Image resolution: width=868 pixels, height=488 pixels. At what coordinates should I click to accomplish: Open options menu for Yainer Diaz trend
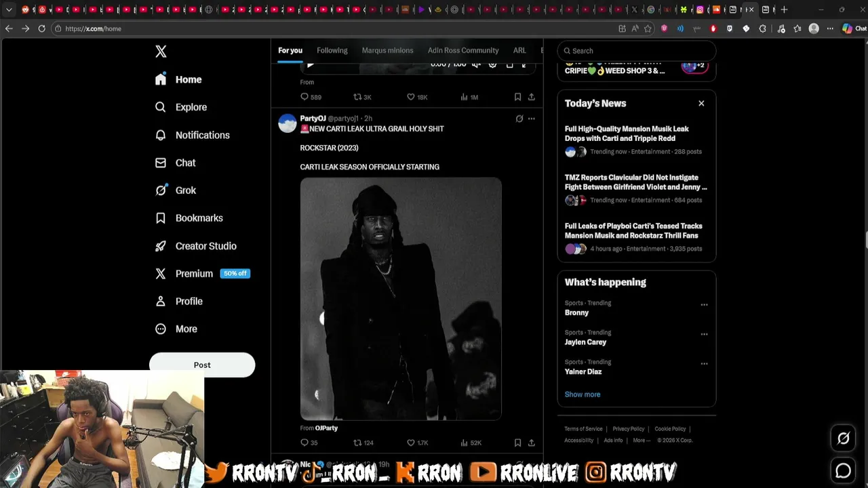(x=704, y=364)
